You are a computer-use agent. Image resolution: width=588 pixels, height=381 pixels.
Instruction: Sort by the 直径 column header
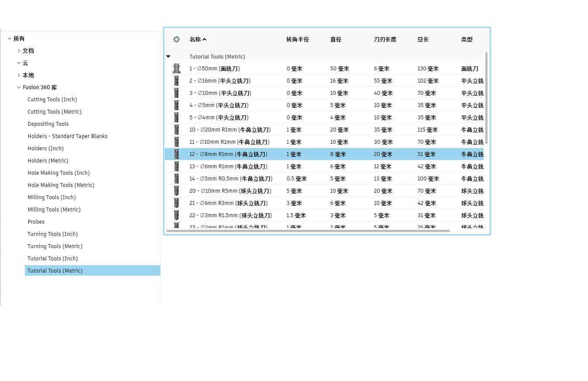click(x=336, y=39)
